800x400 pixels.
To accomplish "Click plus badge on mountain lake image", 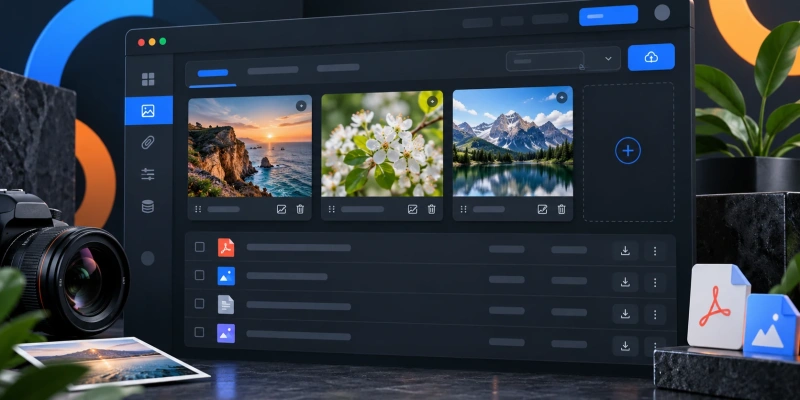I will point(562,97).
